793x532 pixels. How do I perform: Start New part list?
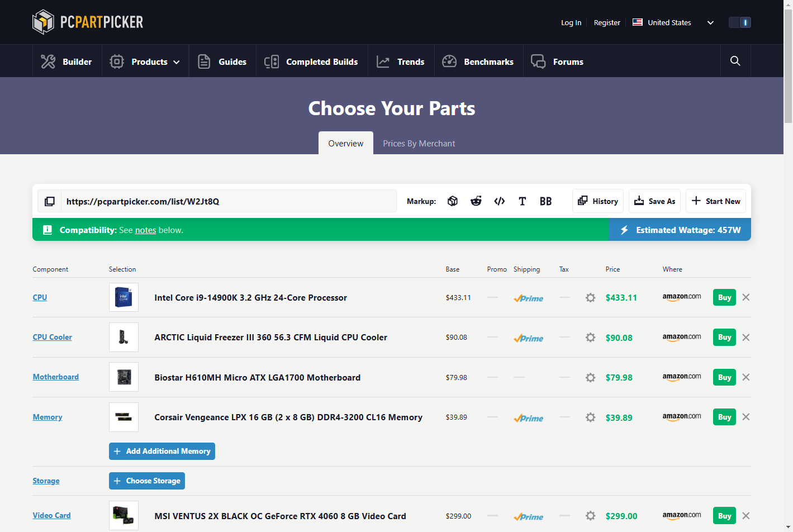coord(716,201)
